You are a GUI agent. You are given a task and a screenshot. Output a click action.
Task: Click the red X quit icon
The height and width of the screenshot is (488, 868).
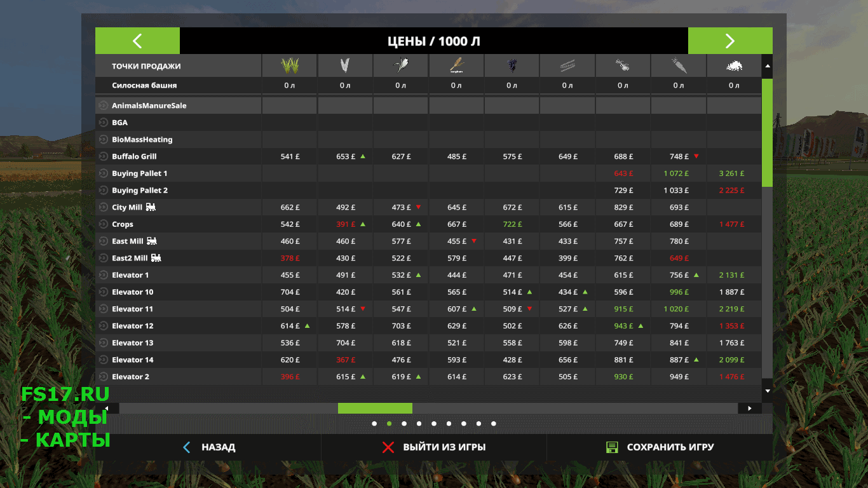click(388, 447)
